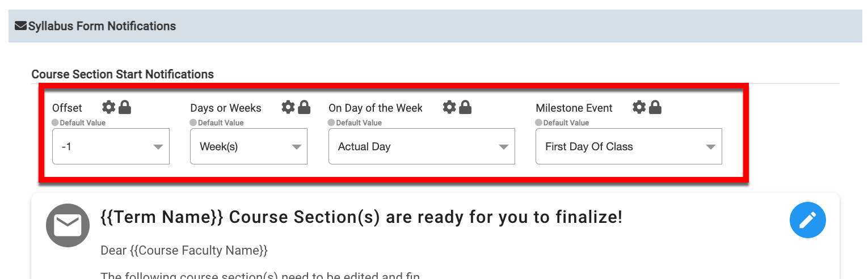Expand the First Day Of Class dropdown
This screenshot has height=279, width=868.
click(x=629, y=146)
